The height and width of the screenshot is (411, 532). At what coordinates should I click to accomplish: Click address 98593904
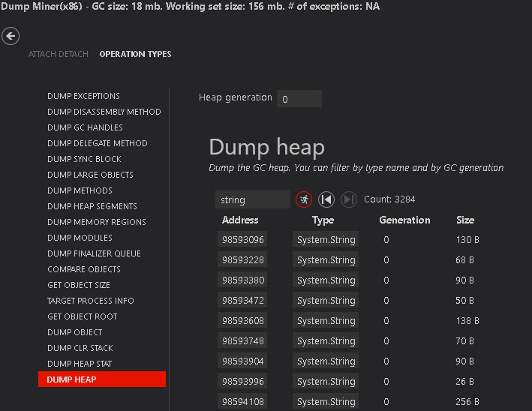click(x=242, y=361)
